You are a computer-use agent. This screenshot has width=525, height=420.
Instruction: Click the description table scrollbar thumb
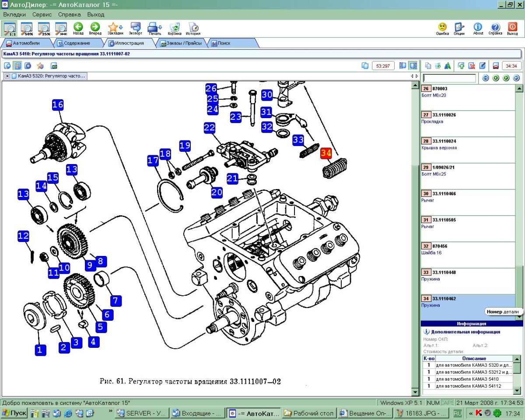518,369
